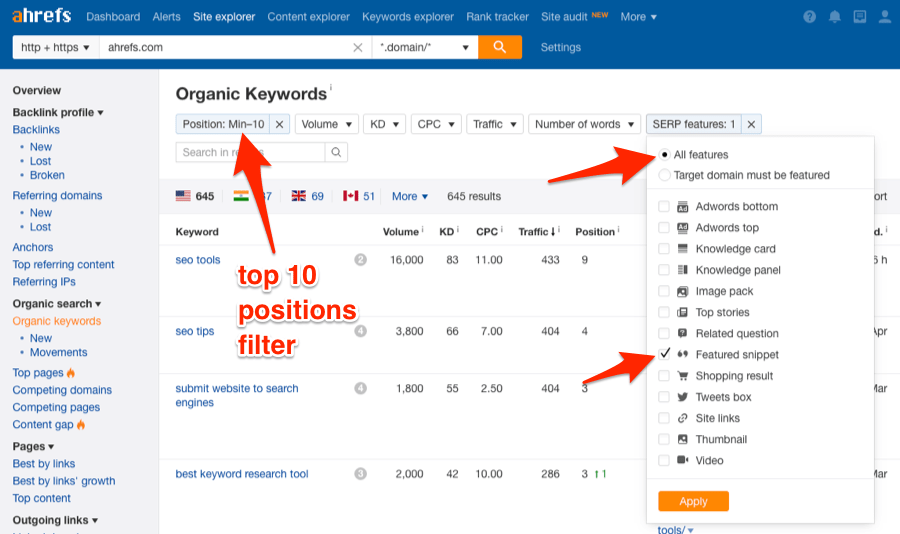
Task: Open submit website to search engines link
Action: 237,395
